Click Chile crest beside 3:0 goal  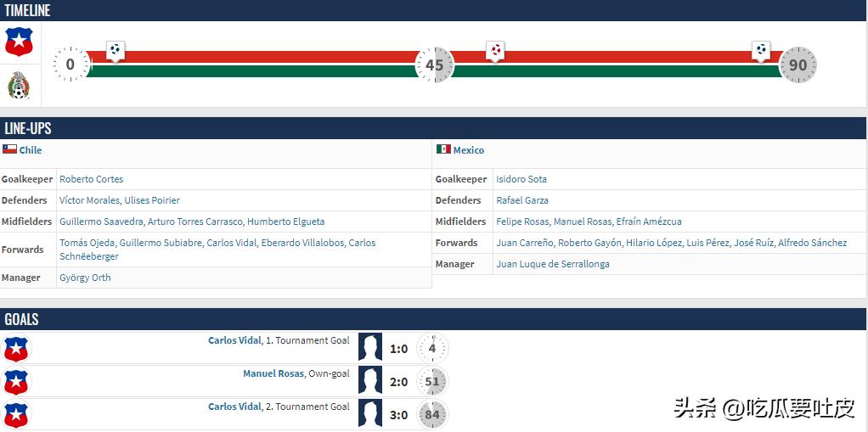click(16, 414)
